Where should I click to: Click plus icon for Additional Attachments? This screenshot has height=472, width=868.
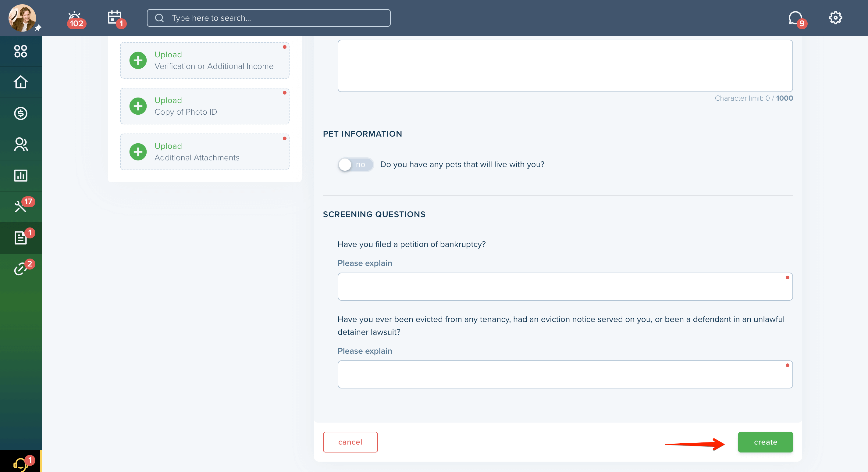click(x=138, y=152)
